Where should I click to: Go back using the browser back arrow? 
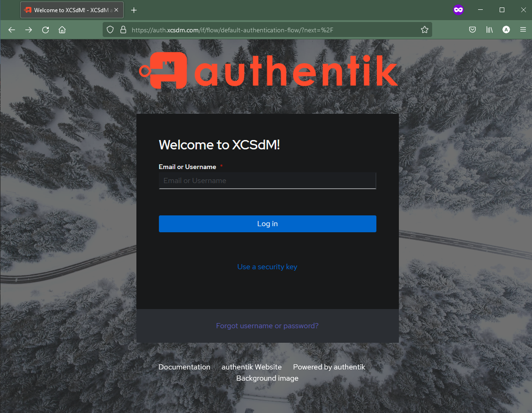12,30
